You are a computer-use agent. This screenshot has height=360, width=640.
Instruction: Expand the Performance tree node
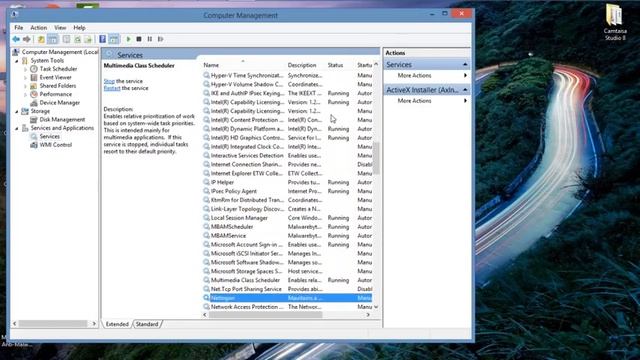pos(25,94)
